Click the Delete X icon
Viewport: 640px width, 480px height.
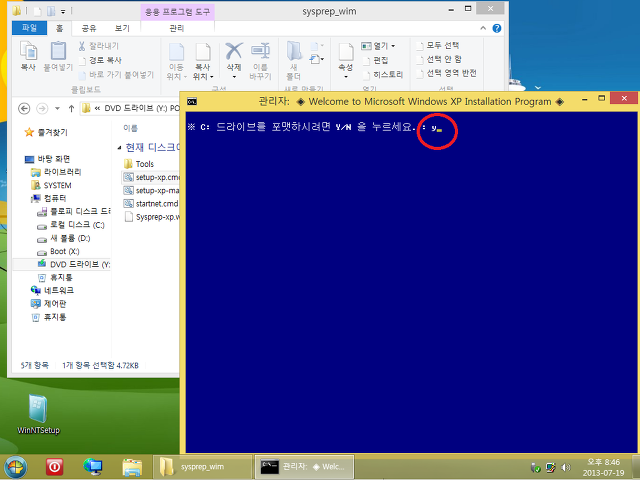point(234,51)
